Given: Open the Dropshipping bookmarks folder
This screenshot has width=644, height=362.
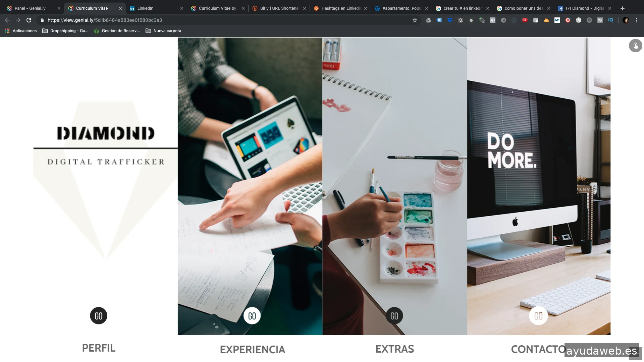Looking at the screenshot, I should point(65,31).
